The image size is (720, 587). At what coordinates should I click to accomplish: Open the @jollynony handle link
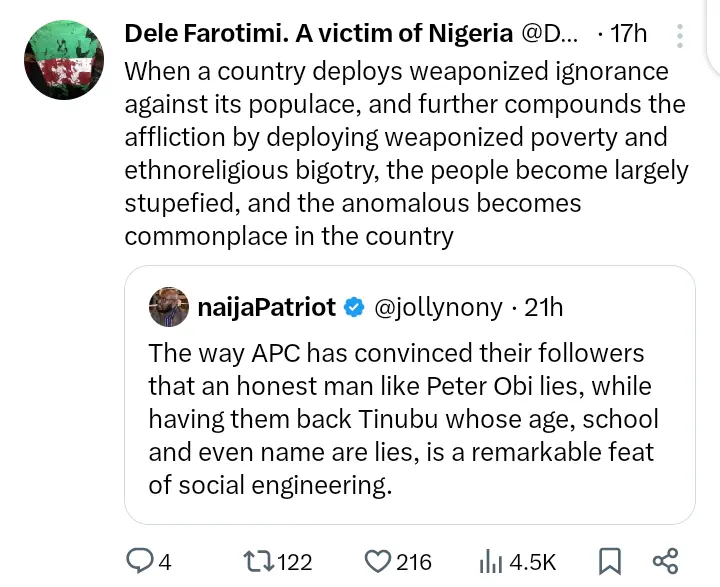point(438,307)
